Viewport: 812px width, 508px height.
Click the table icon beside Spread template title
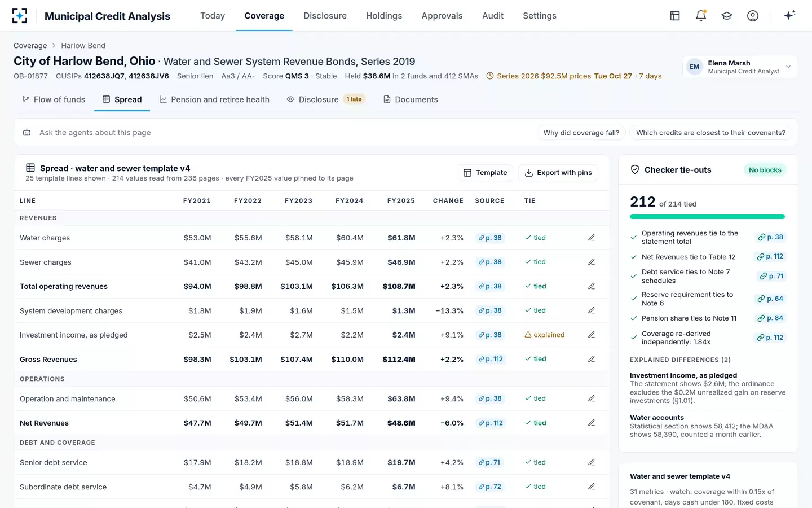(x=30, y=168)
